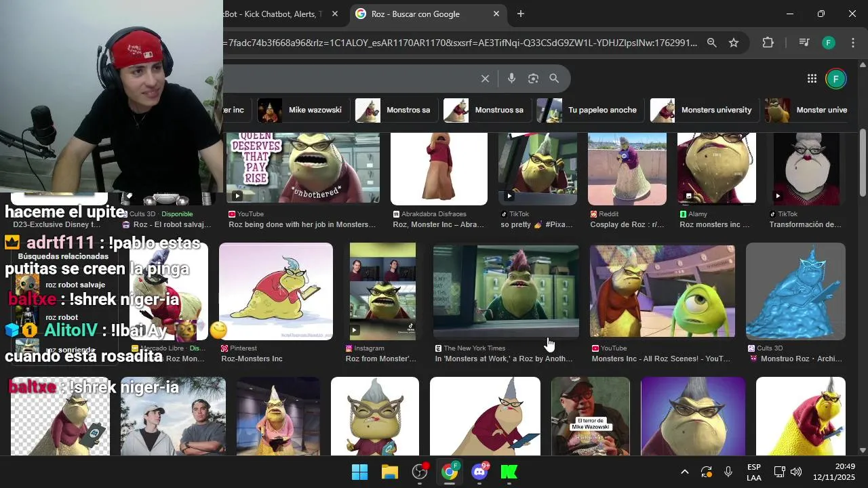Open the ESP LAA language switcher
The height and width of the screenshot is (488, 868).
tap(754, 472)
